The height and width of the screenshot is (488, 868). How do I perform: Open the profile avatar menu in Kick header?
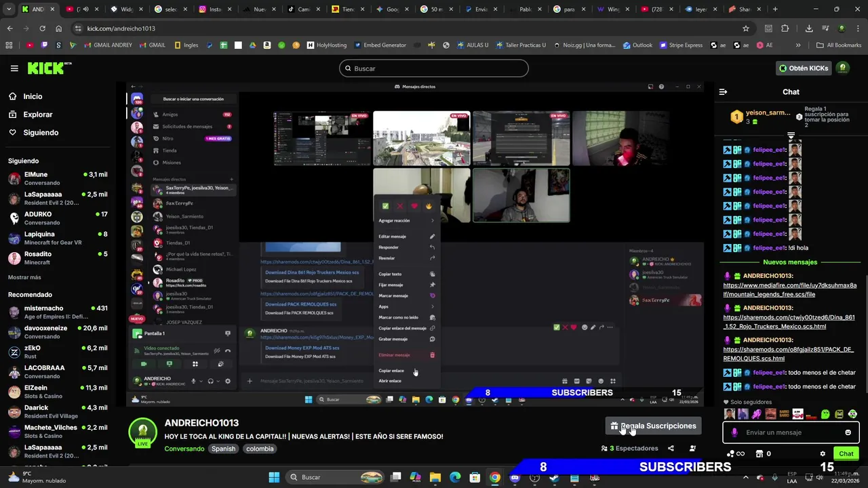coord(843,68)
